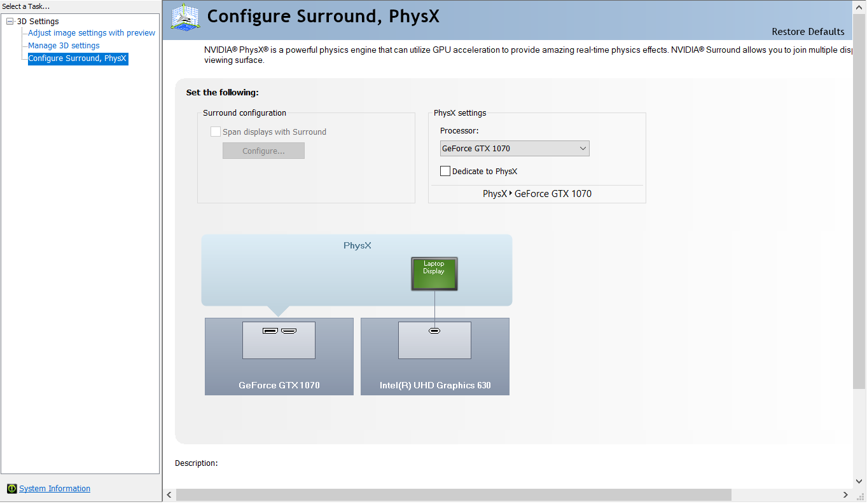The height and width of the screenshot is (504, 867).
Task: Click the PhysX diagram label
Action: click(x=357, y=245)
